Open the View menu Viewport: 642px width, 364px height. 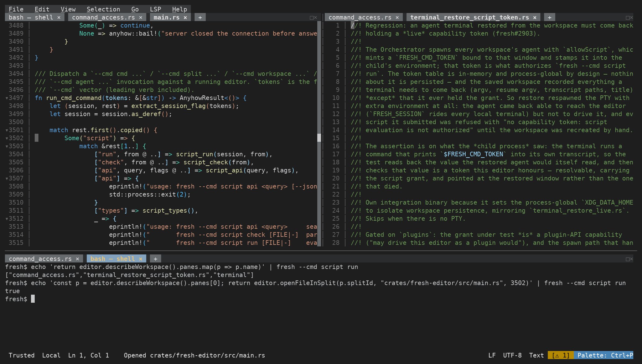(68, 9)
